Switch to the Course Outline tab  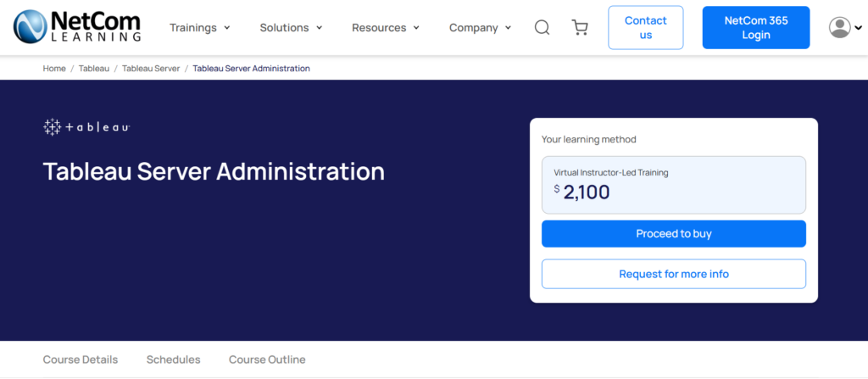point(267,359)
